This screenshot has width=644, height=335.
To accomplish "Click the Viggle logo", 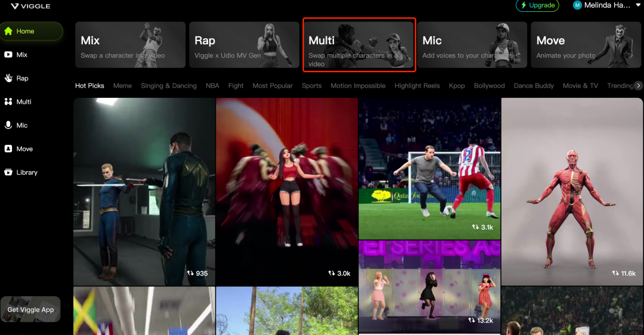I will point(30,6).
